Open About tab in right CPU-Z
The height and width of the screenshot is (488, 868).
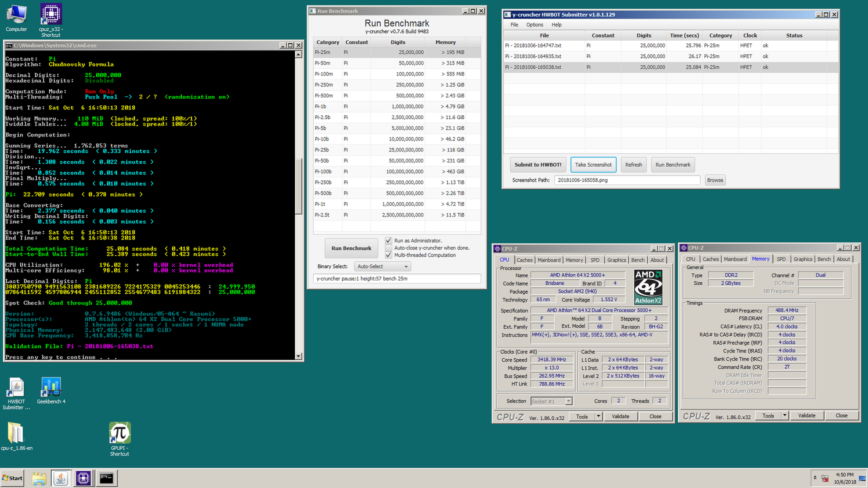(x=843, y=259)
